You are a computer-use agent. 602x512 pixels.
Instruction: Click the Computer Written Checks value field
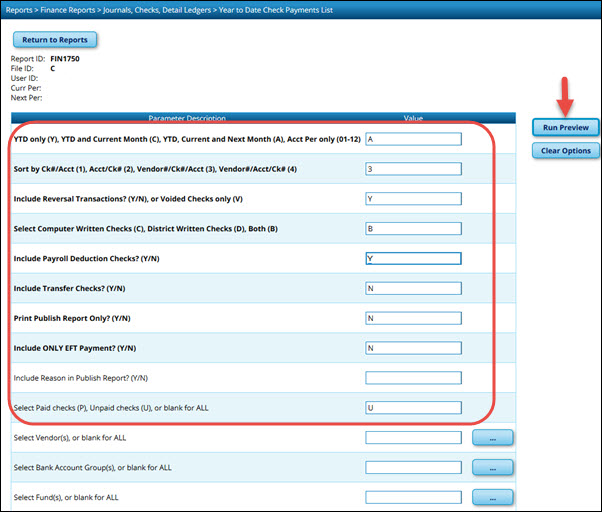(413, 229)
